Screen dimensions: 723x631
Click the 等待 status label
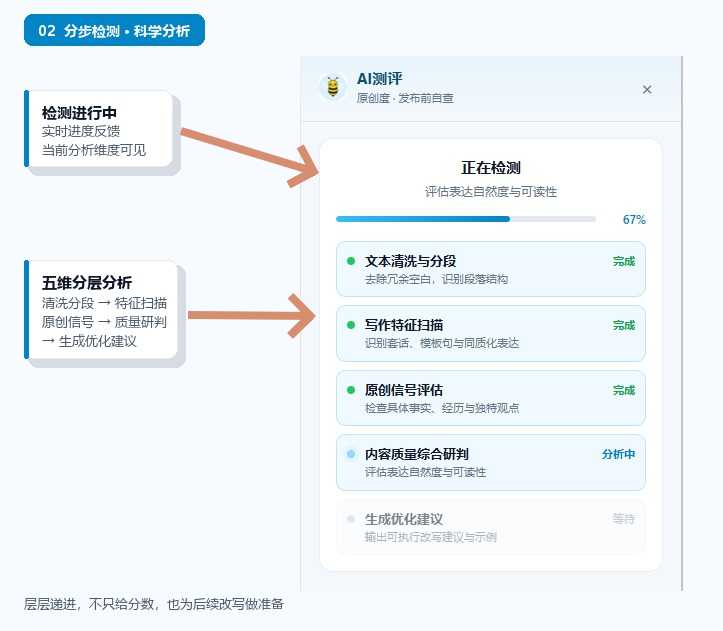point(624,519)
